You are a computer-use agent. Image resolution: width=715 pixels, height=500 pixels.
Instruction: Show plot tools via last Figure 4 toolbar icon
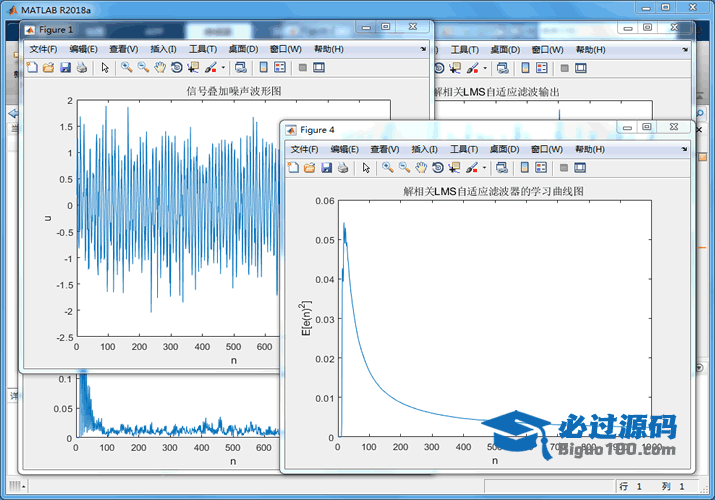click(581, 168)
